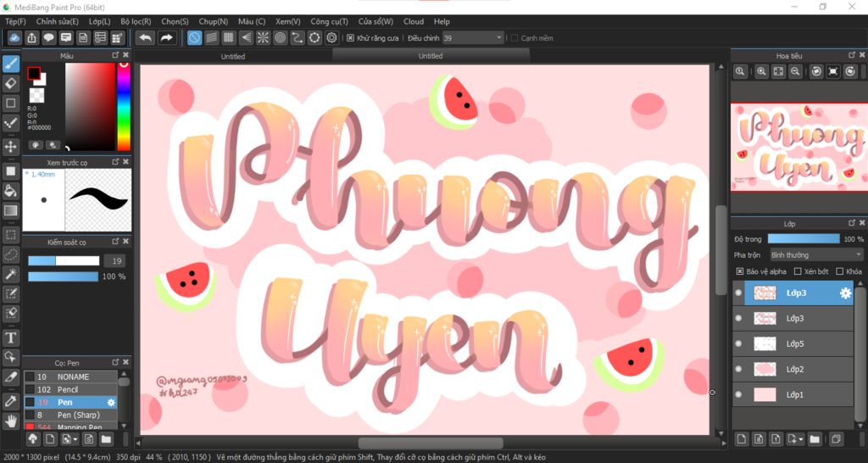Viewport: 868px width, 463px height.
Task: Select the Text tool
Action: click(x=10, y=337)
